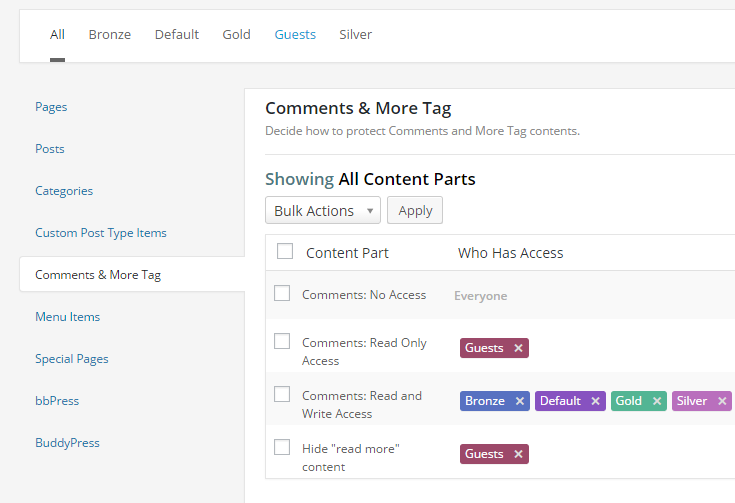This screenshot has width=735, height=503.
Task: Remove Guests tag from Hide read more content
Action: pyautogui.click(x=518, y=454)
